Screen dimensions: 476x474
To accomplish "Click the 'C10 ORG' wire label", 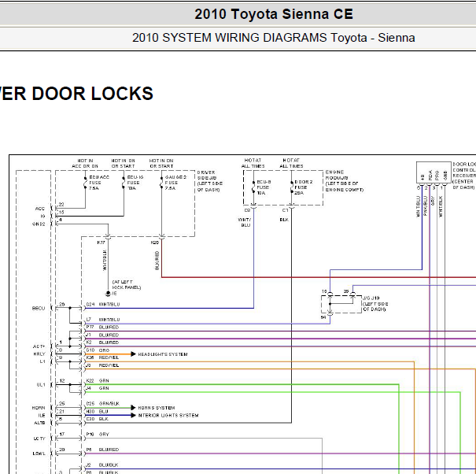I will click(x=98, y=350).
